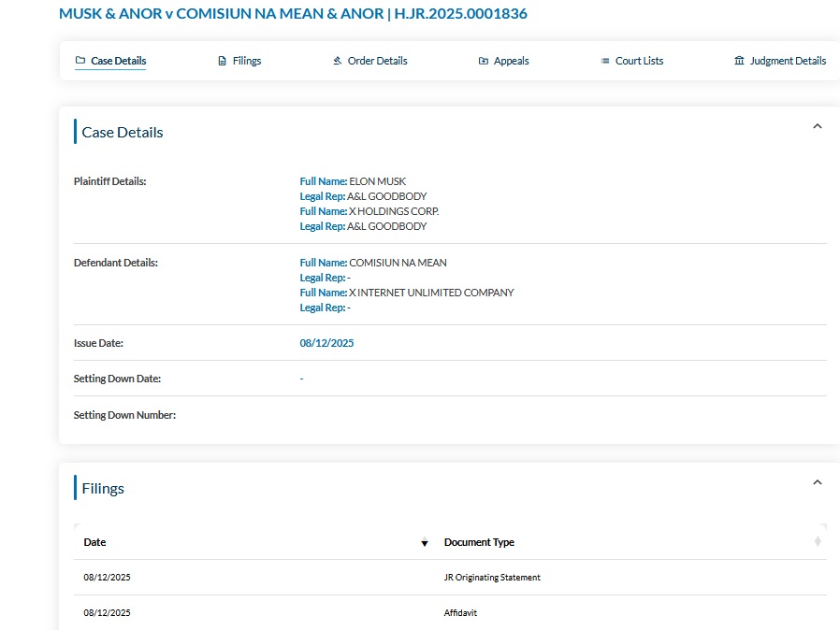This screenshot has width=840, height=630.
Task: Click the Date column header
Action: click(94, 542)
